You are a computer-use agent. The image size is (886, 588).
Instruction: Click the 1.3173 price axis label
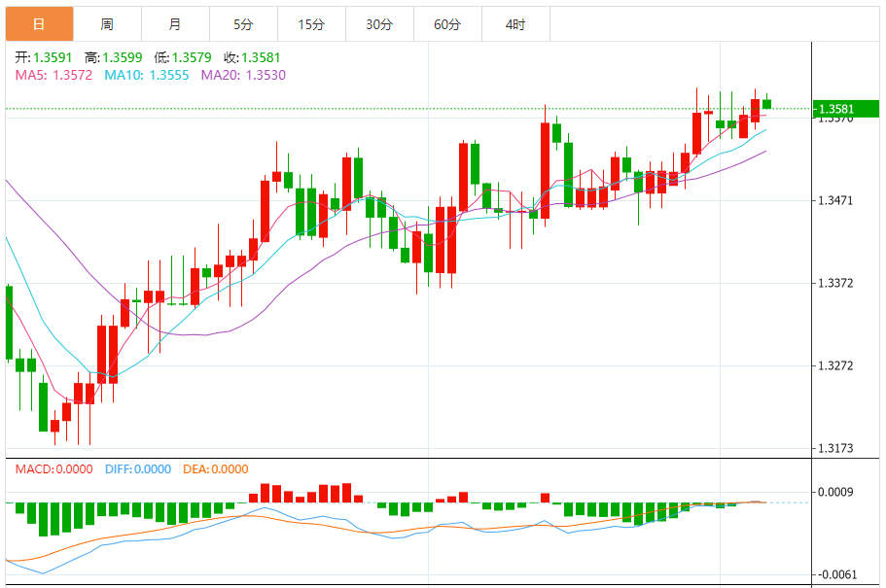click(x=835, y=448)
